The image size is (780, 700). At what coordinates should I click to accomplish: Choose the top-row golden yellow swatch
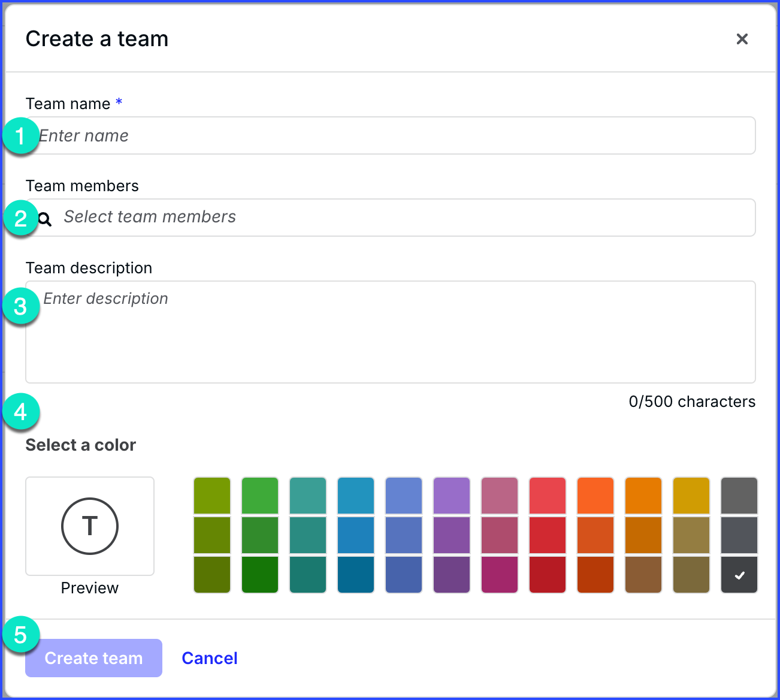click(x=691, y=496)
